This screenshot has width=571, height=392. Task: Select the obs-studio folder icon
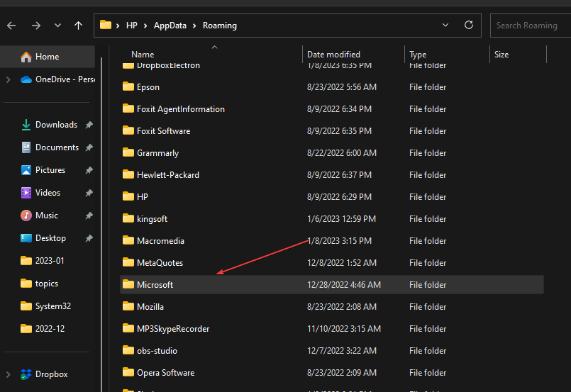pos(128,350)
